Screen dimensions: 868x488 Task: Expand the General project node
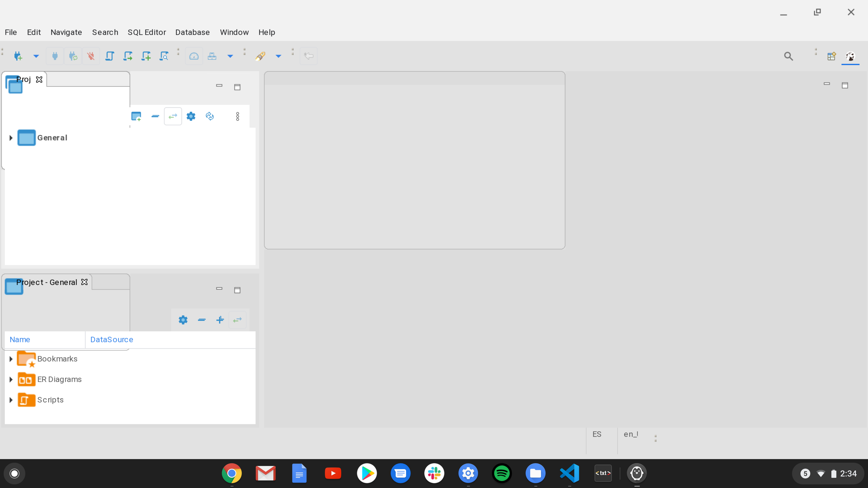11,138
